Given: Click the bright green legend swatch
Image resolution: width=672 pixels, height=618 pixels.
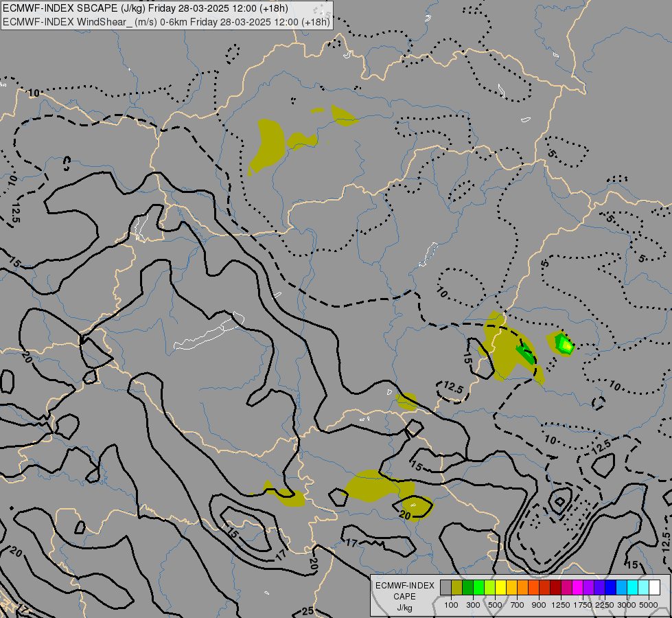Looking at the screenshot, I should tap(478, 587).
